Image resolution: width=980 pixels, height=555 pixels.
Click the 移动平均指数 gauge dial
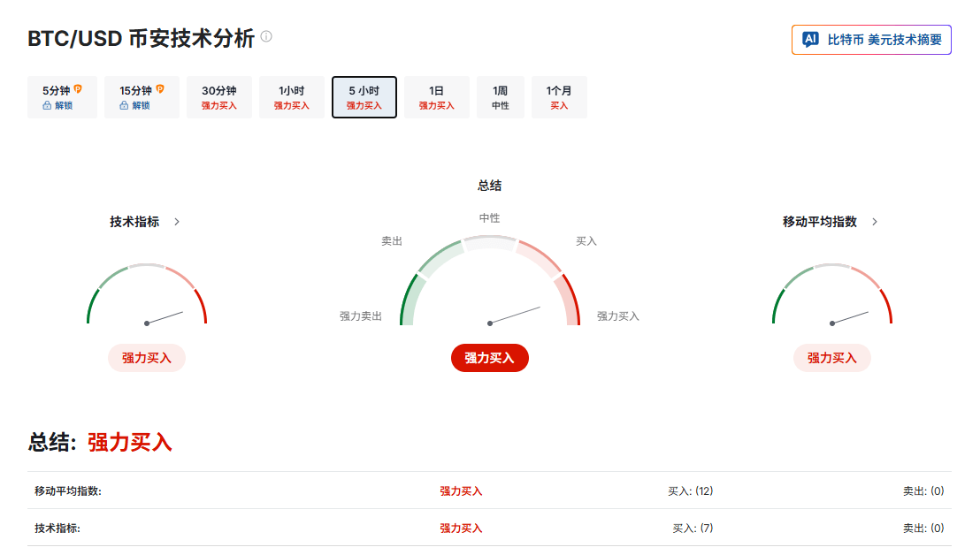[x=832, y=293]
